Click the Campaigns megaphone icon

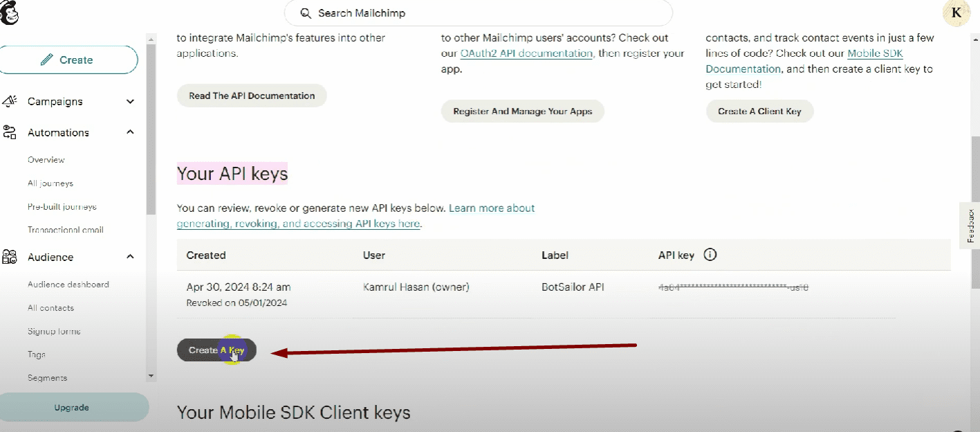pos(10,102)
